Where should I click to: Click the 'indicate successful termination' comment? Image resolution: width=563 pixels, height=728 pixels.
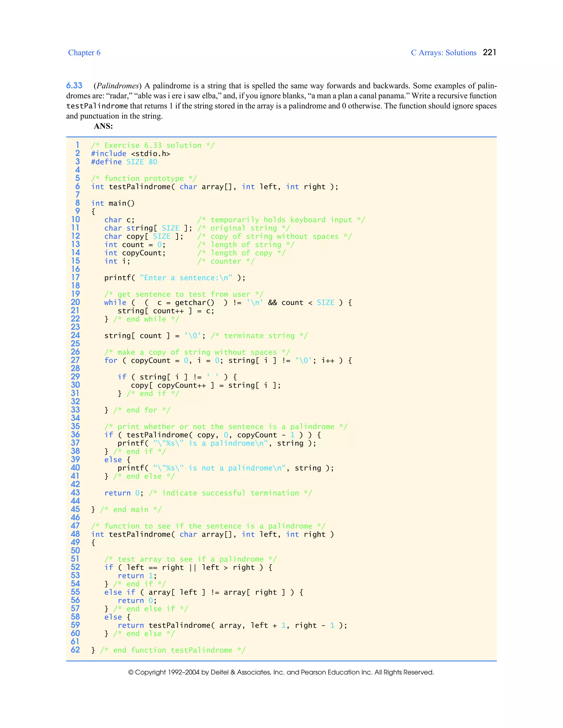(x=230, y=493)
